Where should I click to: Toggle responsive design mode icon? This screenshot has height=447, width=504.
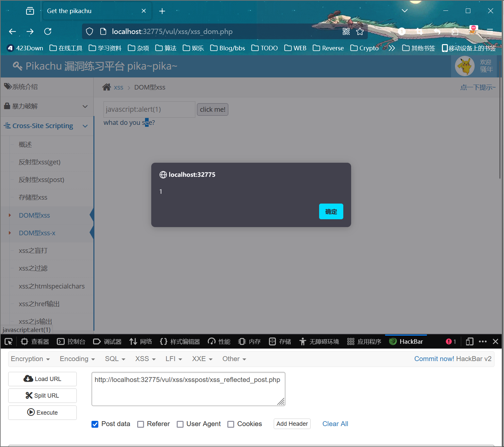469,341
